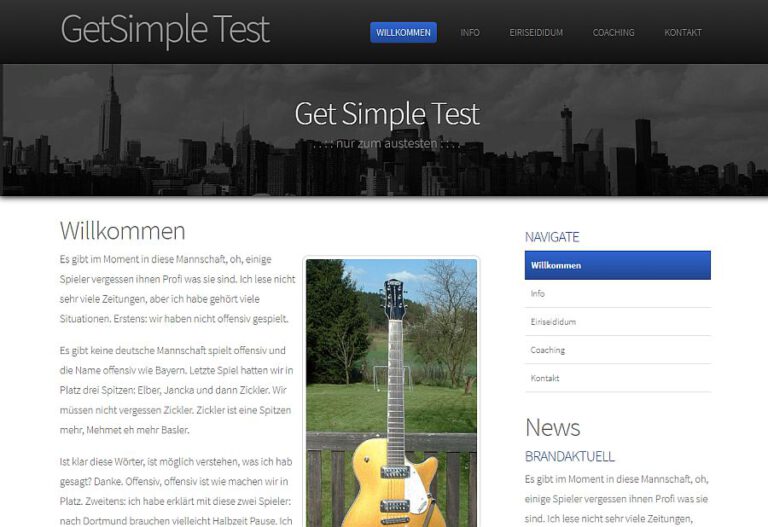Go to Info in the top menu
Viewport: 768px width, 527px height.
(470, 32)
